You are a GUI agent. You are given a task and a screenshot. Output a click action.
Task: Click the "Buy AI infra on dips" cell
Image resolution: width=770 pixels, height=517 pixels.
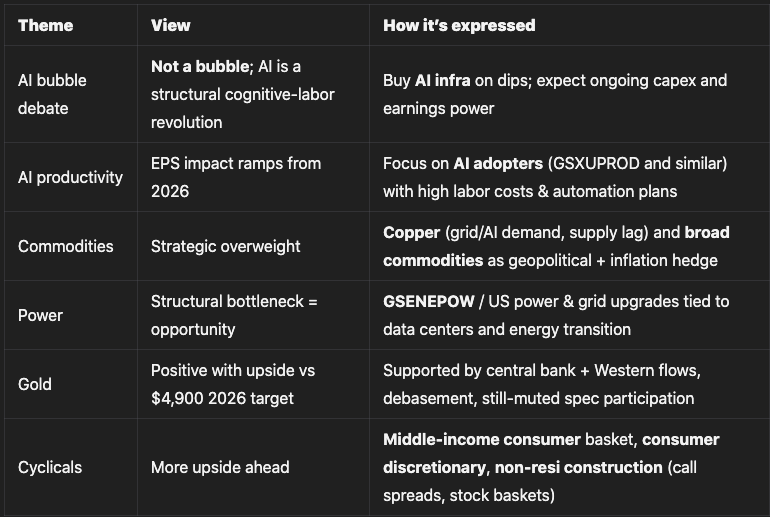[x=555, y=94]
